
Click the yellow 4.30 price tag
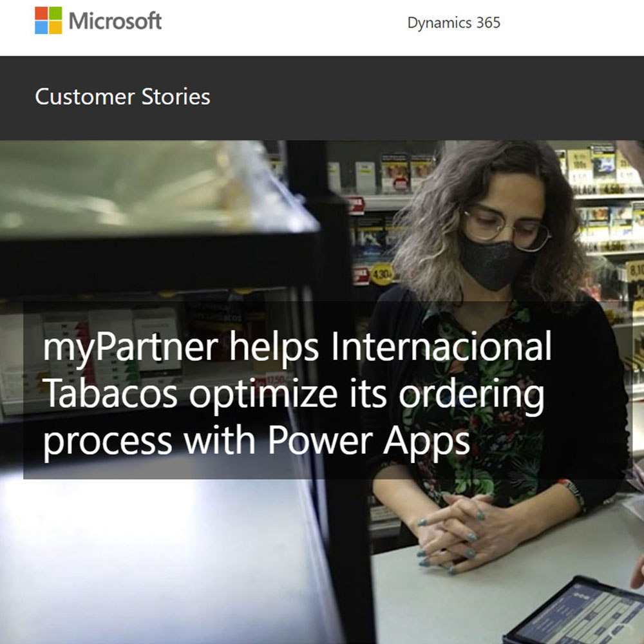pos(383,273)
